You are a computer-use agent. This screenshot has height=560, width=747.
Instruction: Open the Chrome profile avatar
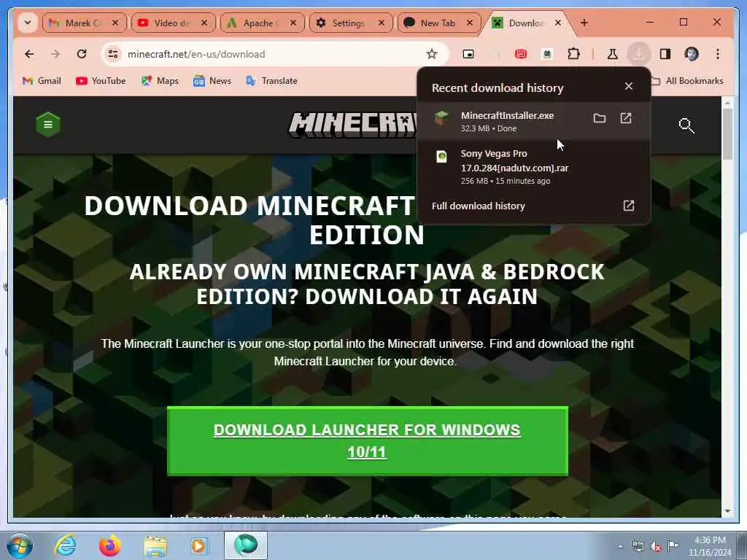coord(692,54)
